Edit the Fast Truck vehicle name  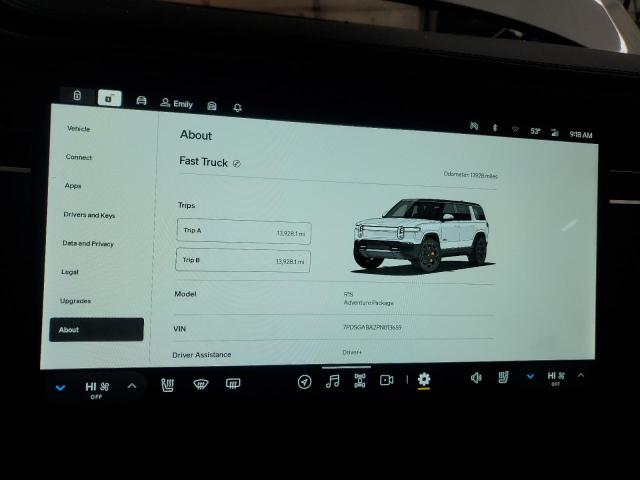pyautogui.click(x=237, y=164)
